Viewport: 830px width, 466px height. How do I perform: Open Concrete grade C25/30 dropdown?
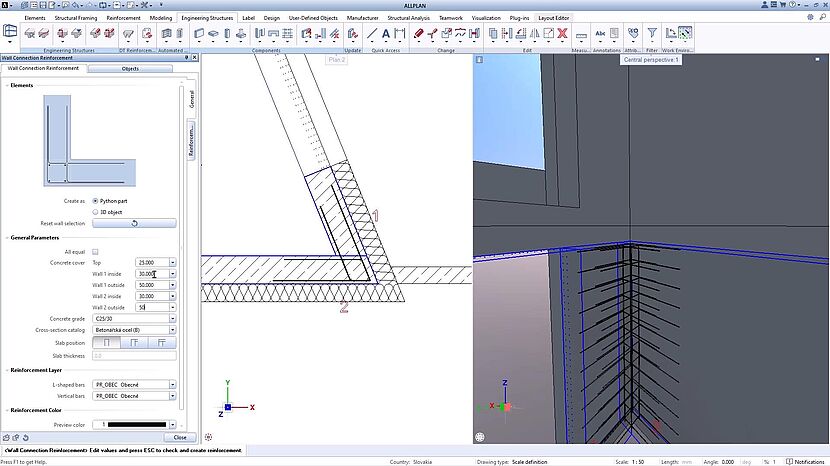coord(173,319)
